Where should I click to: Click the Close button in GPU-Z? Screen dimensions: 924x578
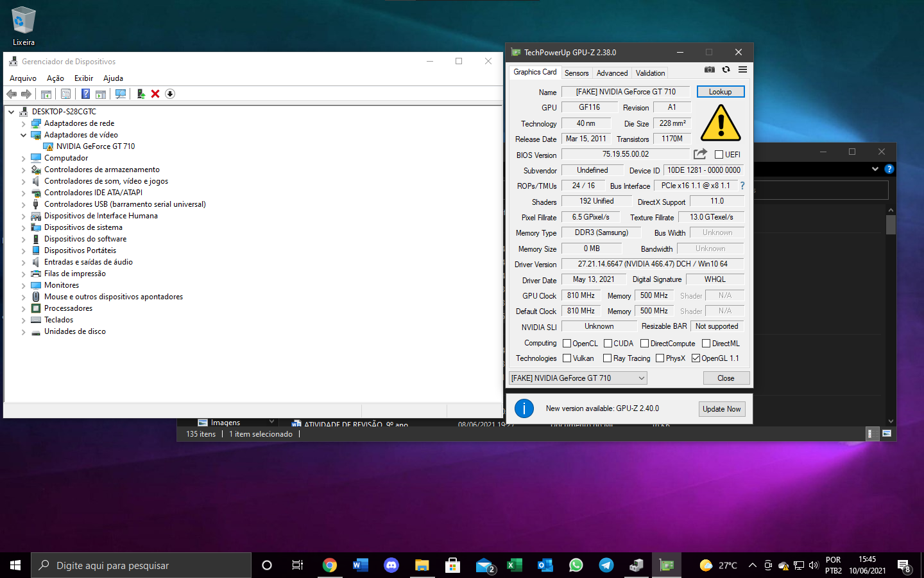point(726,378)
